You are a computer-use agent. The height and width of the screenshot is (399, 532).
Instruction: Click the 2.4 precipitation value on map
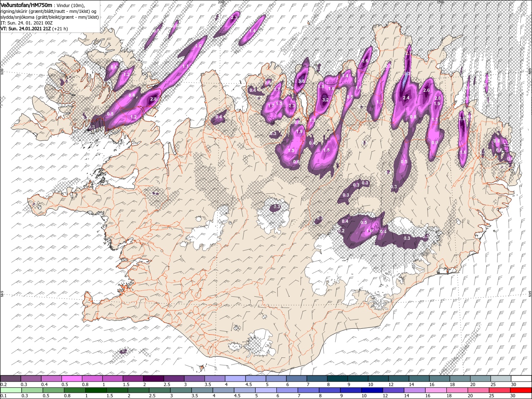tap(406, 98)
